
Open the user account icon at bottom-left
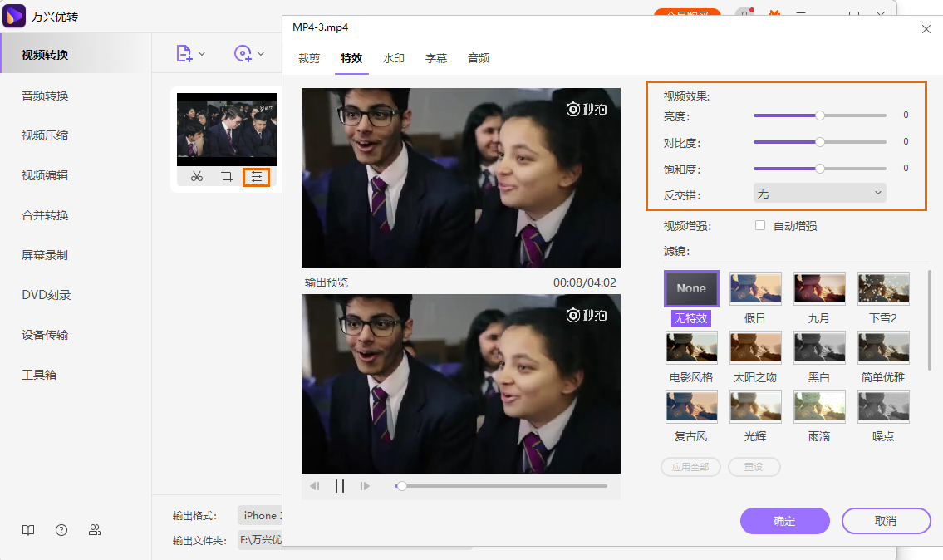(x=95, y=530)
